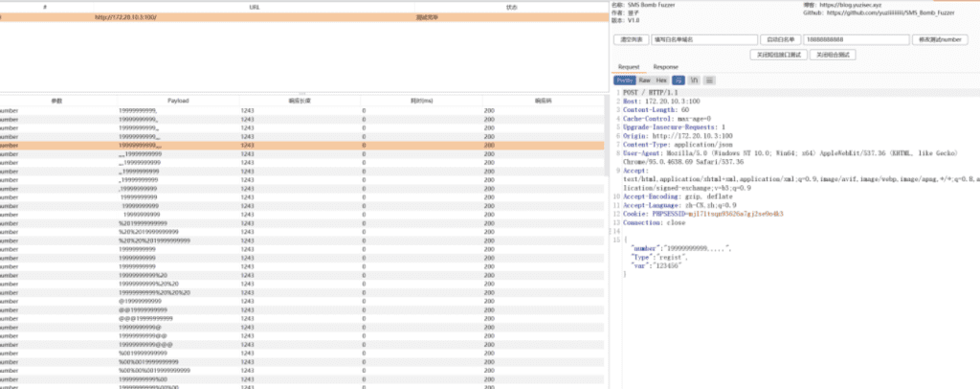Screen dimensions: 980x389
Task: Open the blog.yuzisec.xyz blog link
Action: (x=850, y=5)
